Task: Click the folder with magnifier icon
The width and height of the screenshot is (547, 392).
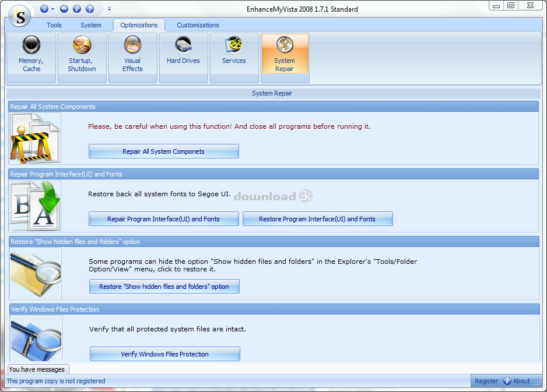Action: pos(36,274)
